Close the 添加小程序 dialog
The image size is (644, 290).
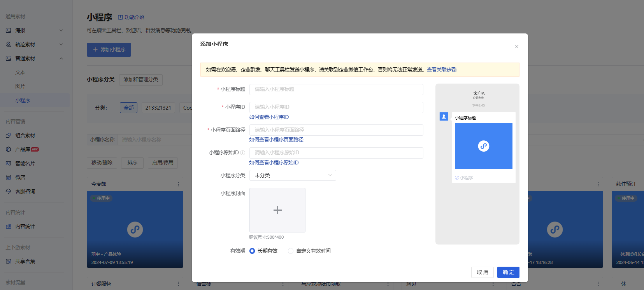(517, 47)
